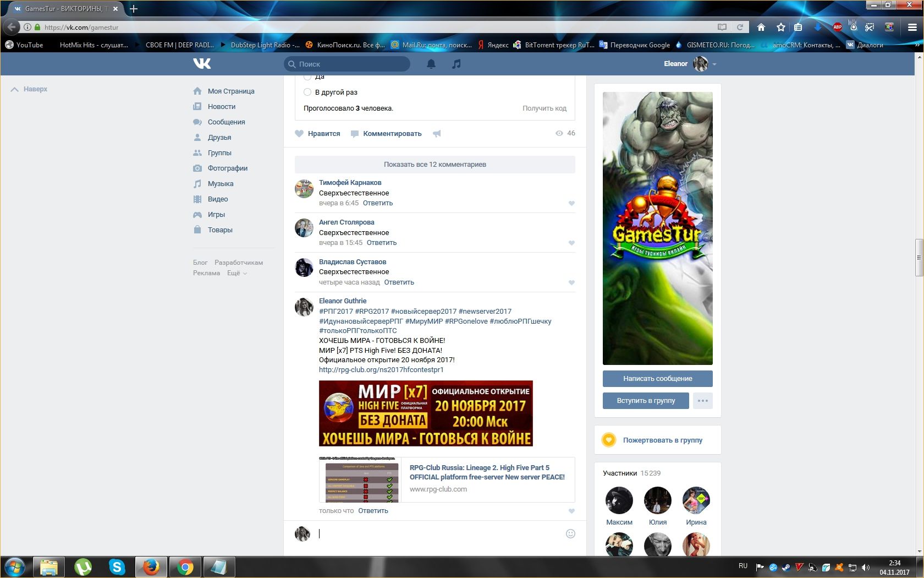Like Тимофей Карнаков's comment with heart icon
924x578 pixels.
[x=571, y=203]
